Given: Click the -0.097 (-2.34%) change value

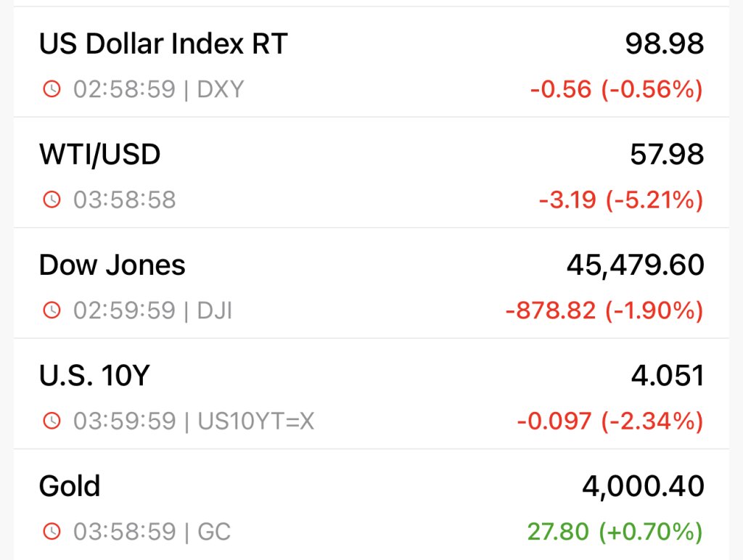Looking at the screenshot, I should (609, 421).
